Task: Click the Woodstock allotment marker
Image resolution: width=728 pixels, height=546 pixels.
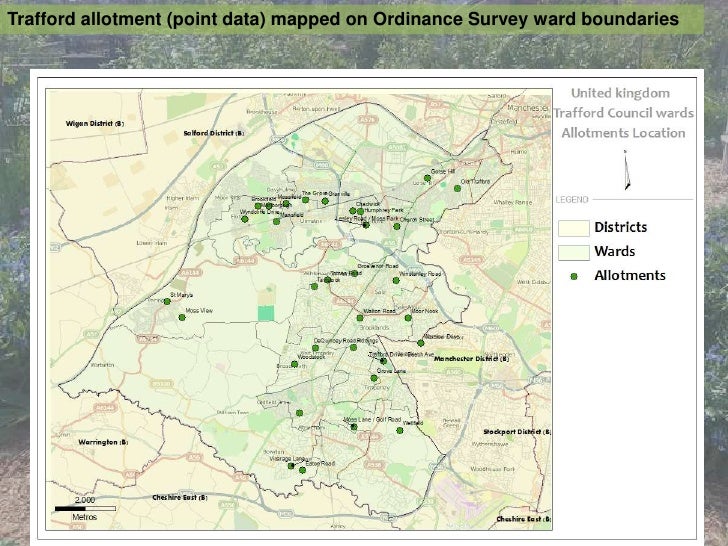Action: pos(294,364)
